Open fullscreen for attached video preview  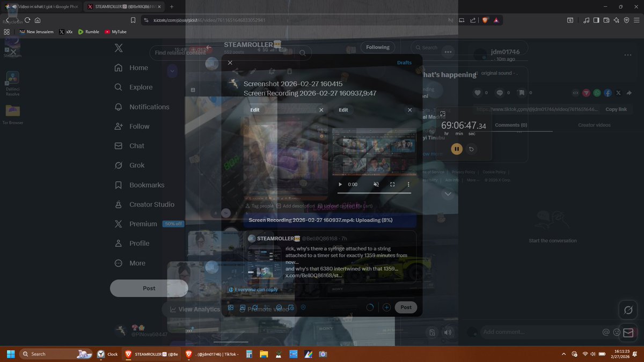pos(392,184)
